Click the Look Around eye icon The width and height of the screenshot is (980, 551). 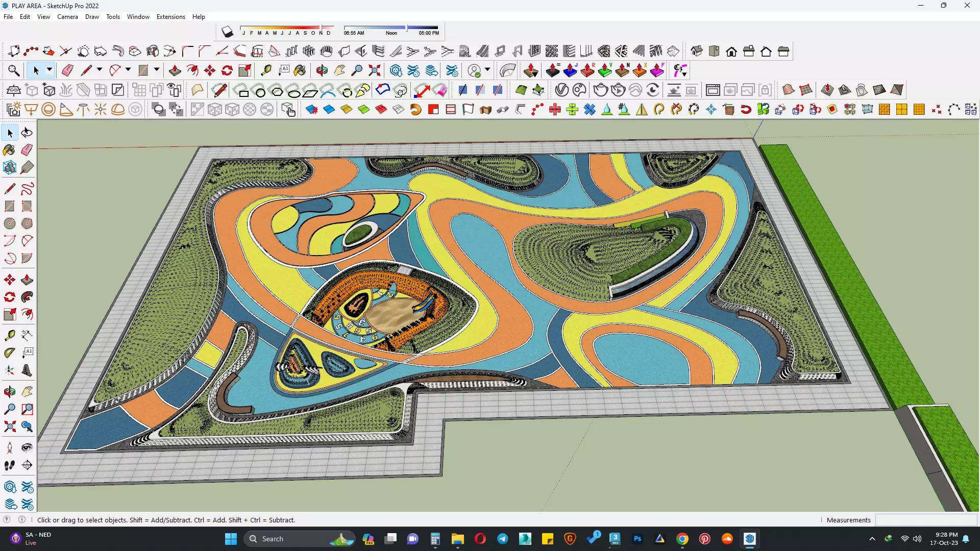[x=27, y=448]
